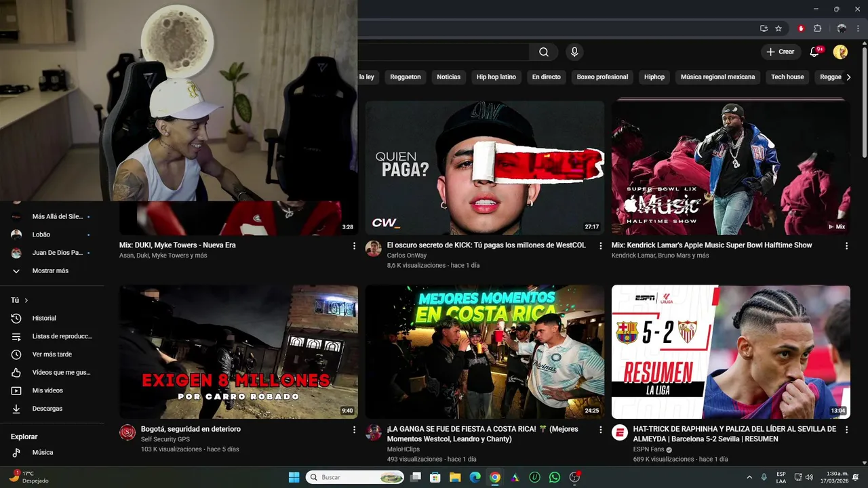The image size is (868, 488).
Task: Open WhatsApp from the taskbar
Action: coord(555,477)
